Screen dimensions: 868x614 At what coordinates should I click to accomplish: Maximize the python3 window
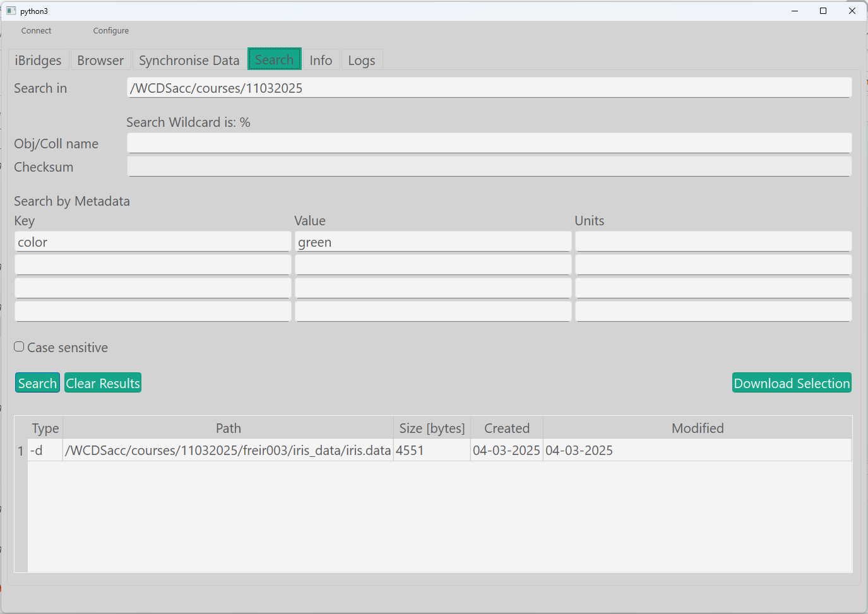pos(823,11)
